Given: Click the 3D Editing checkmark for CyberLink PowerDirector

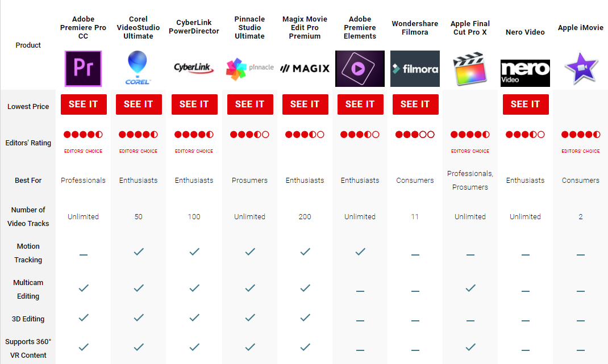Looking at the screenshot, I should point(194,319).
